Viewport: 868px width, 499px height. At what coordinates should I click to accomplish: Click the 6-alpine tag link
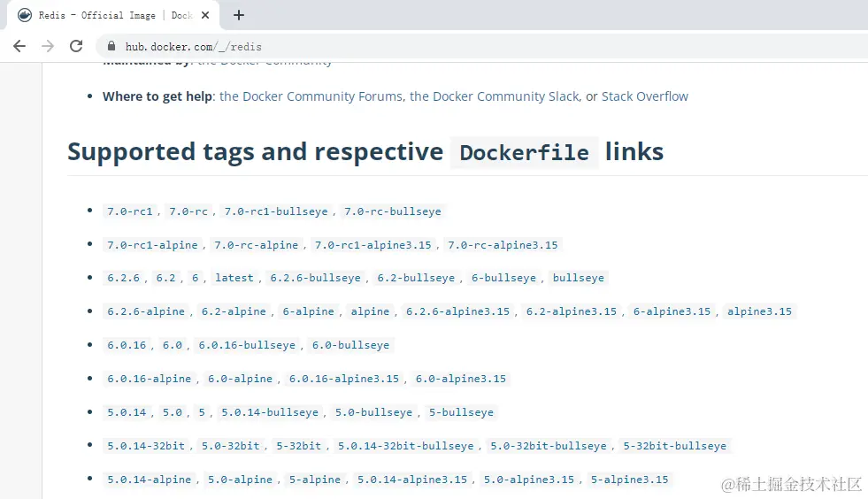pos(308,311)
